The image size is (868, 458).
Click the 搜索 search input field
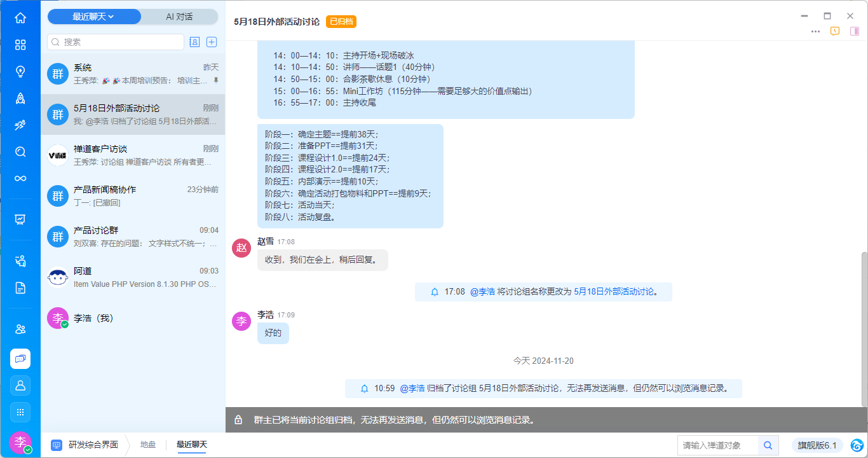[x=121, y=42]
